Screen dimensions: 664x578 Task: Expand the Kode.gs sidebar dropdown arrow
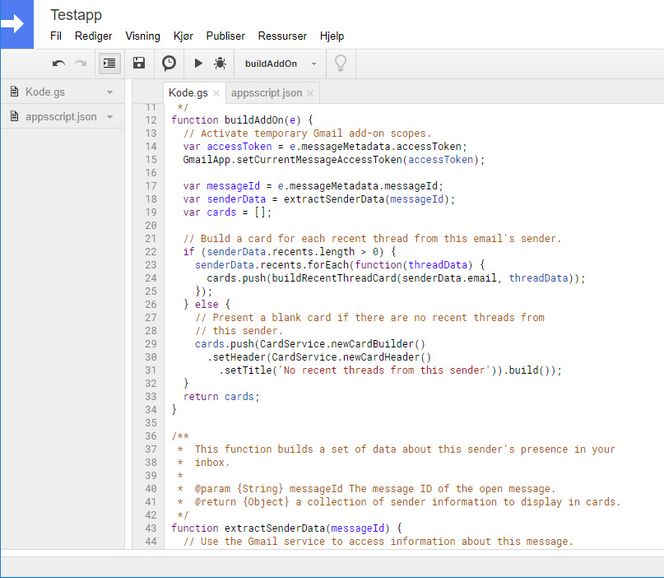tap(110, 92)
